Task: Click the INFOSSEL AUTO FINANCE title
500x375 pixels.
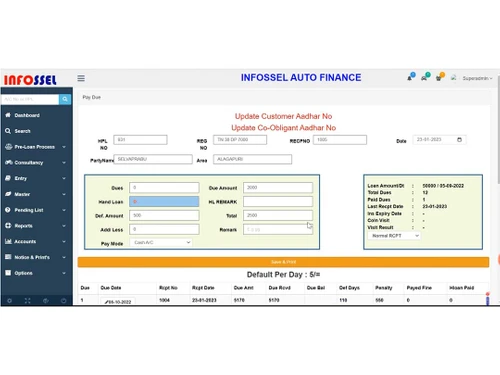Action: click(301, 78)
